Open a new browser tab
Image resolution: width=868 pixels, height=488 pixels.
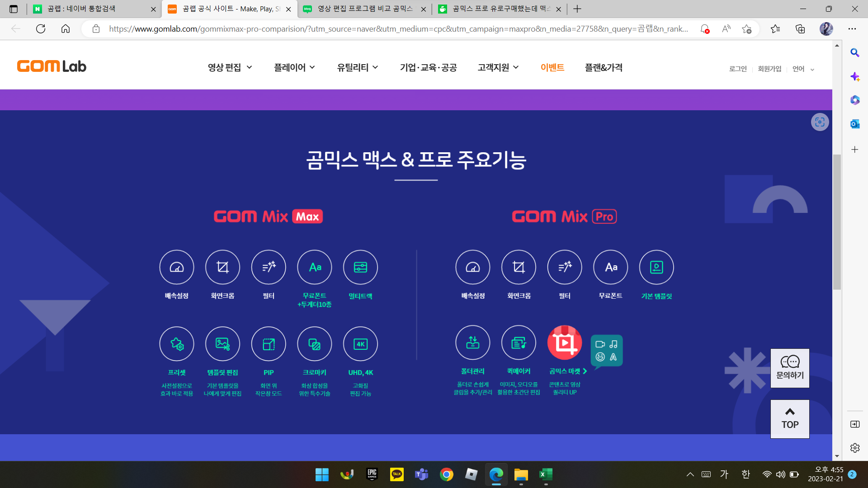[577, 9]
